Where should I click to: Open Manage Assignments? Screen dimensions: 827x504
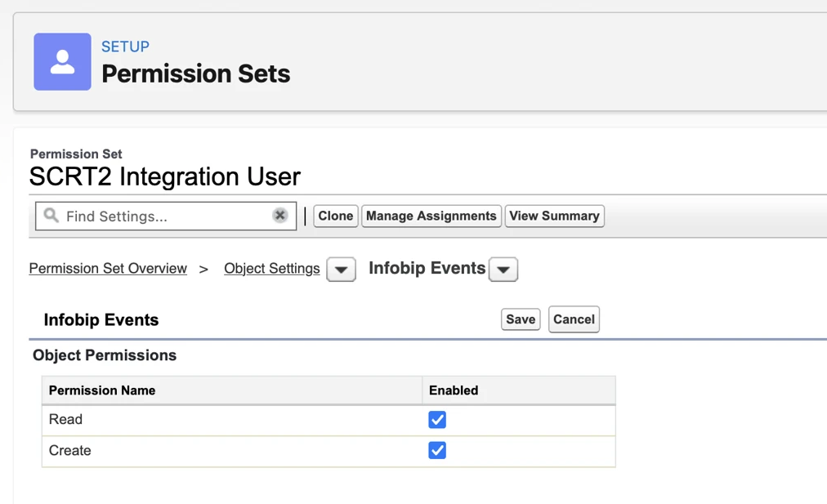pos(431,216)
